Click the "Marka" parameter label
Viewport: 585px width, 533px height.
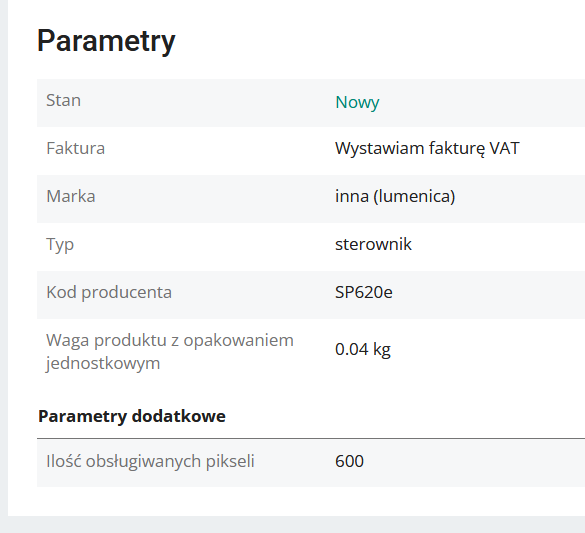point(71,196)
